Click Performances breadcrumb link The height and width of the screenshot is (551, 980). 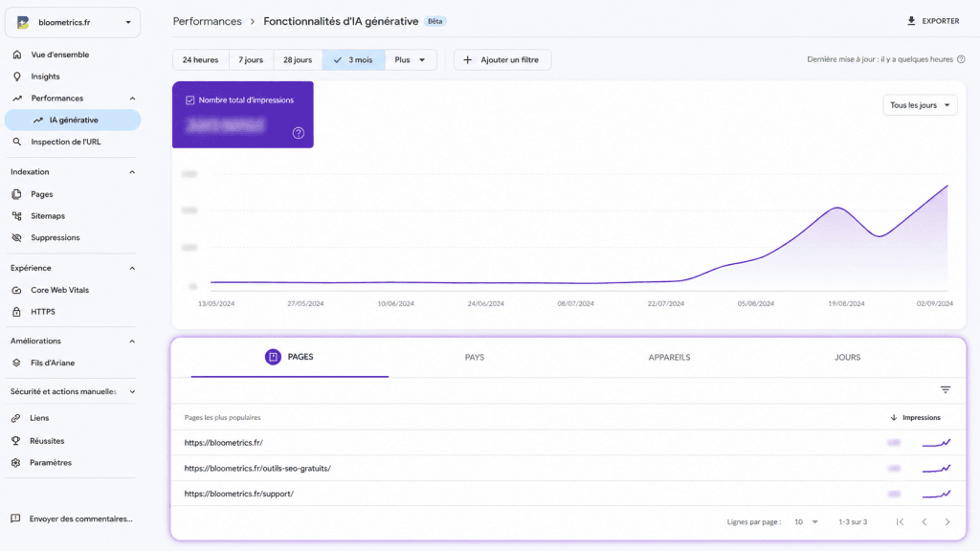tap(207, 21)
